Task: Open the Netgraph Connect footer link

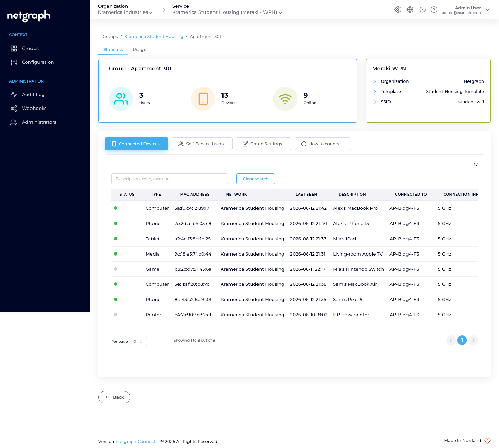Action: (136, 442)
